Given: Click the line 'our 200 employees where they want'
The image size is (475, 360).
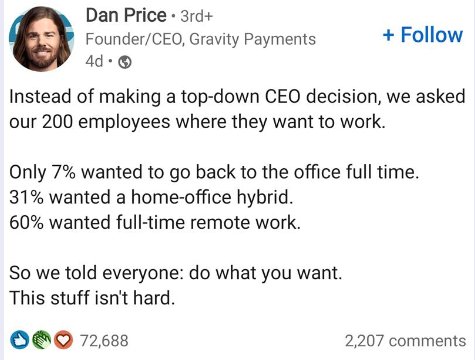Looking at the screenshot, I should click(197, 122).
